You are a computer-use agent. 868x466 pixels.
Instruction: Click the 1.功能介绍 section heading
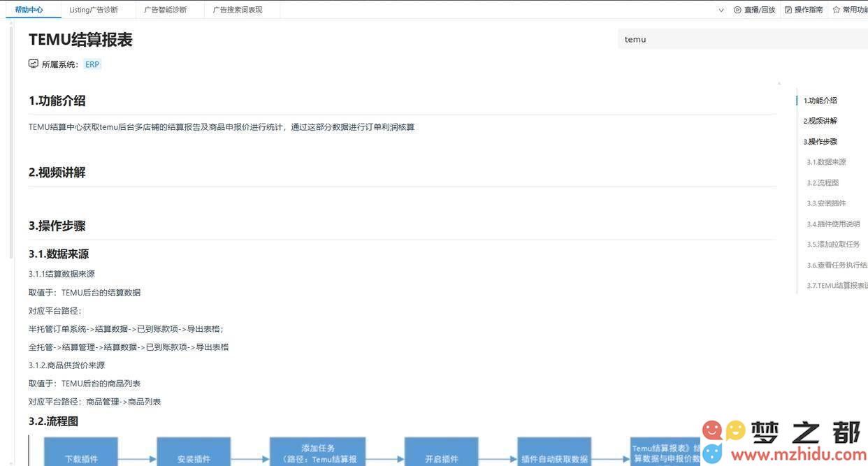coord(57,101)
